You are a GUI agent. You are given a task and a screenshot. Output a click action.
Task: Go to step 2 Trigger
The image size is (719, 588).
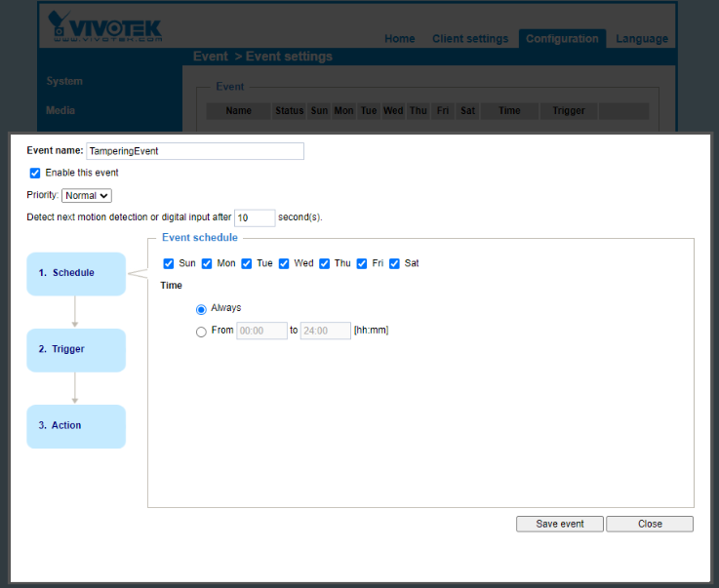click(76, 349)
